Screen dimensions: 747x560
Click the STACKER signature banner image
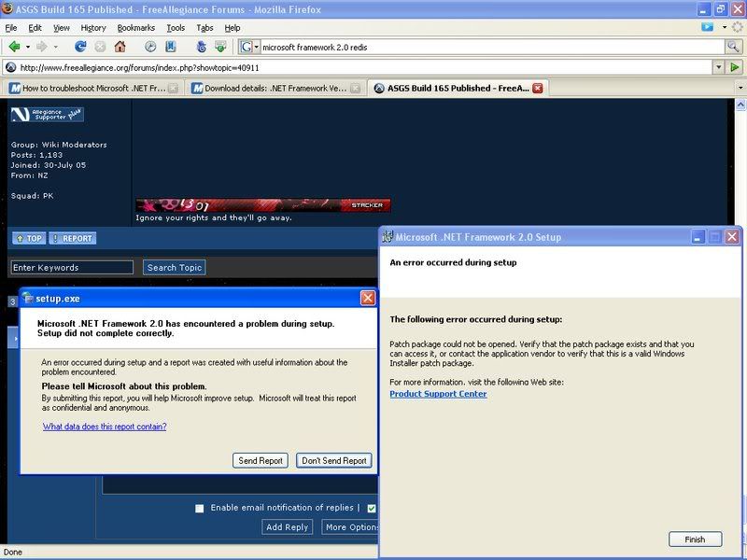pos(263,205)
